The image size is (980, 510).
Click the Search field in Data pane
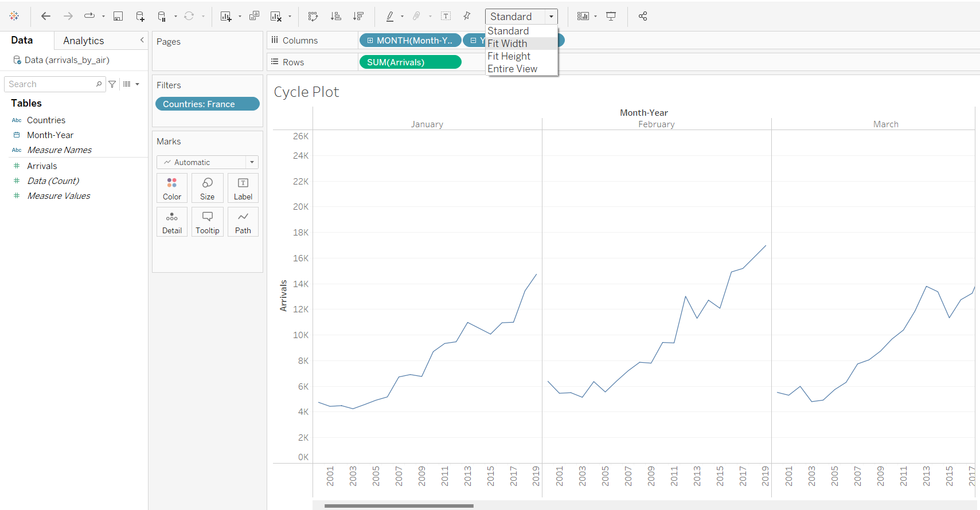(x=52, y=84)
